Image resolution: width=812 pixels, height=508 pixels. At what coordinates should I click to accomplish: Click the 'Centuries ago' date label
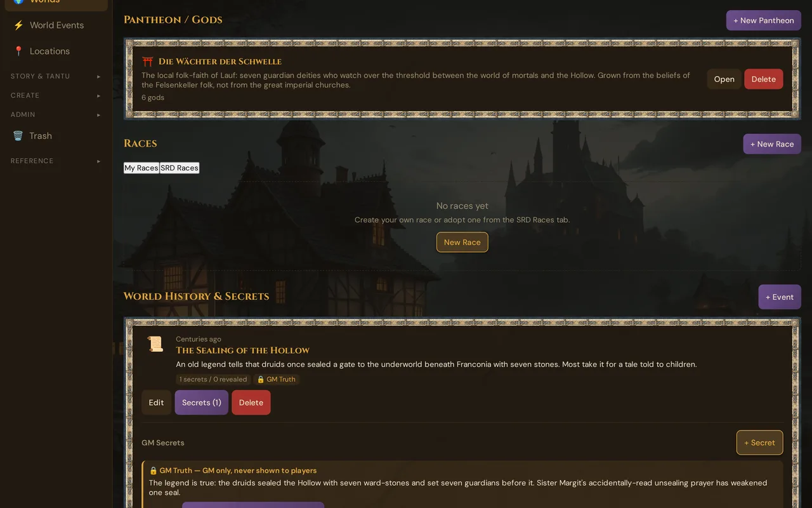199,339
